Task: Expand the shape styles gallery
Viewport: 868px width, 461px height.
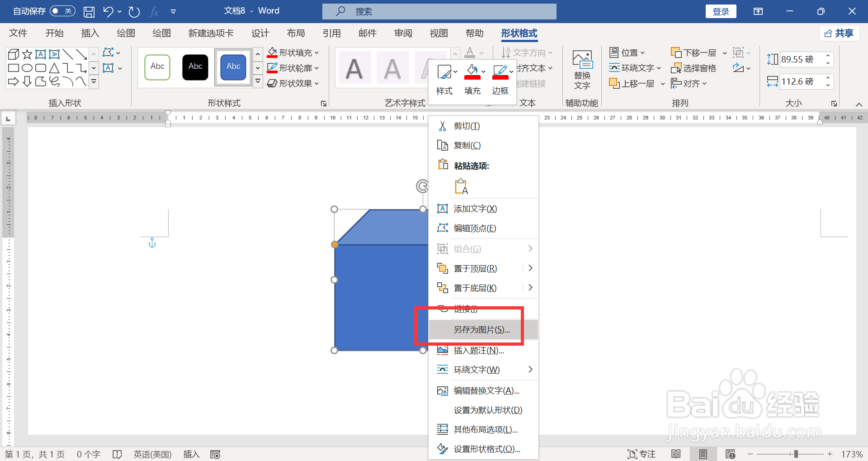Action: pyautogui.click(x=258, y=81)
